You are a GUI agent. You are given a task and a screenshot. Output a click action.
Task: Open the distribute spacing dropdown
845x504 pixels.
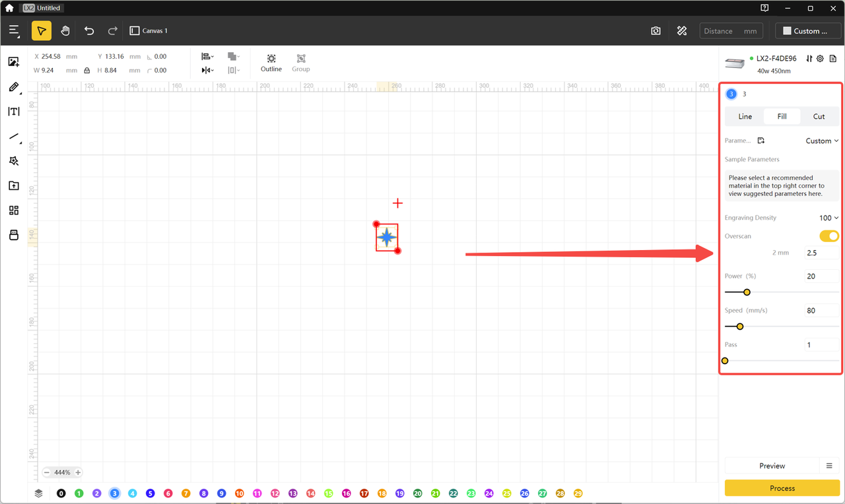coord(234,70)
